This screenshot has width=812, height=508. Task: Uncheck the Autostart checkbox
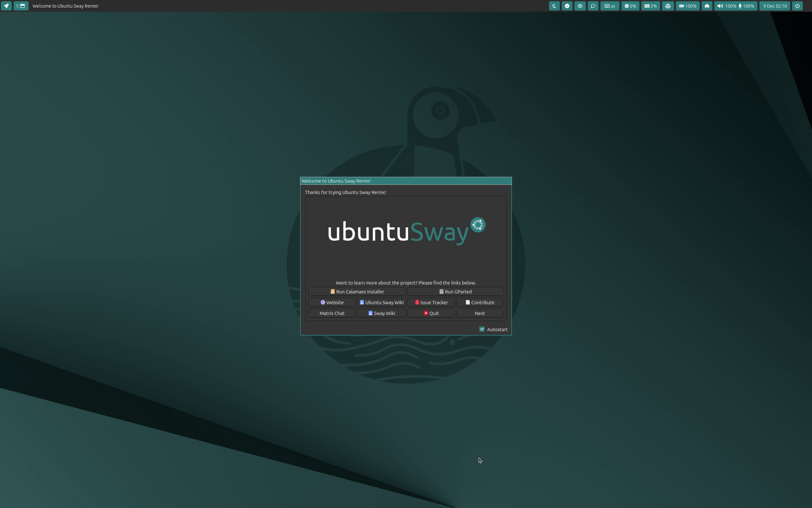tap(482, 329)
